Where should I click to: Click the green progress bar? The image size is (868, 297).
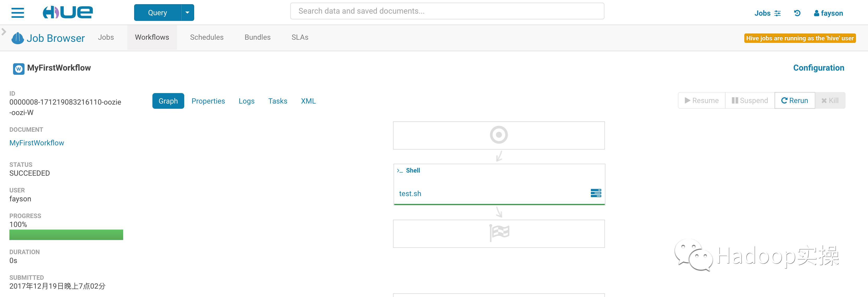(66, 235)
